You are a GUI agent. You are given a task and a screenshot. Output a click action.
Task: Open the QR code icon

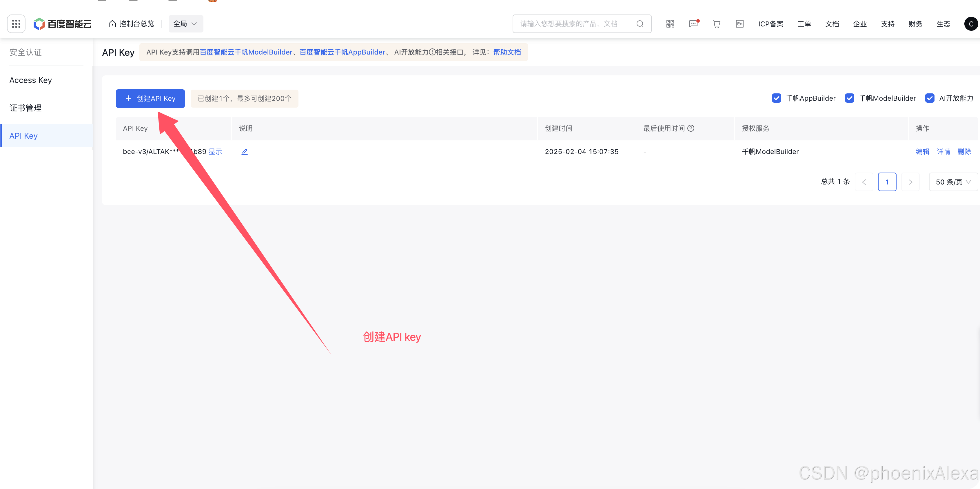(x=670, y=24)
